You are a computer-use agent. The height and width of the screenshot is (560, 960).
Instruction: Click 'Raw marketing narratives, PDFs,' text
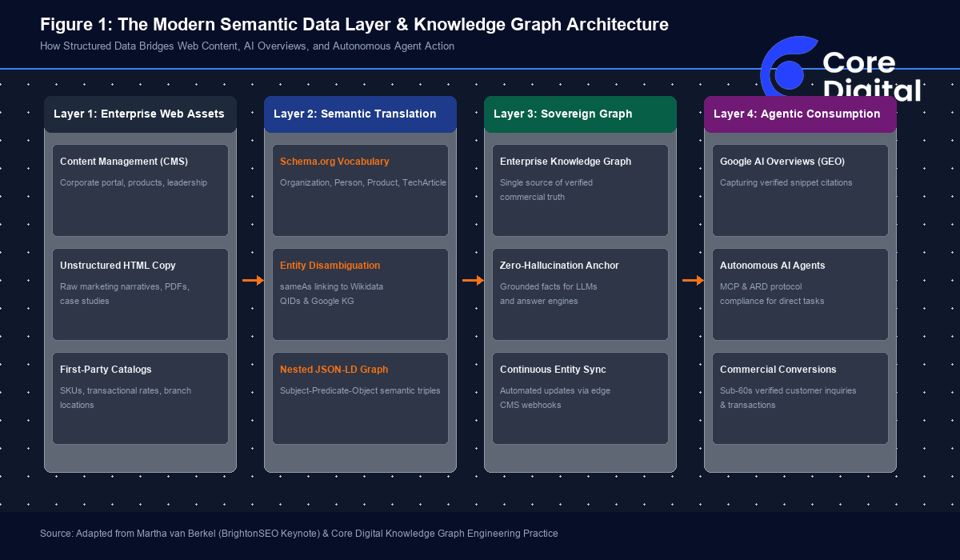coord(125,286)
